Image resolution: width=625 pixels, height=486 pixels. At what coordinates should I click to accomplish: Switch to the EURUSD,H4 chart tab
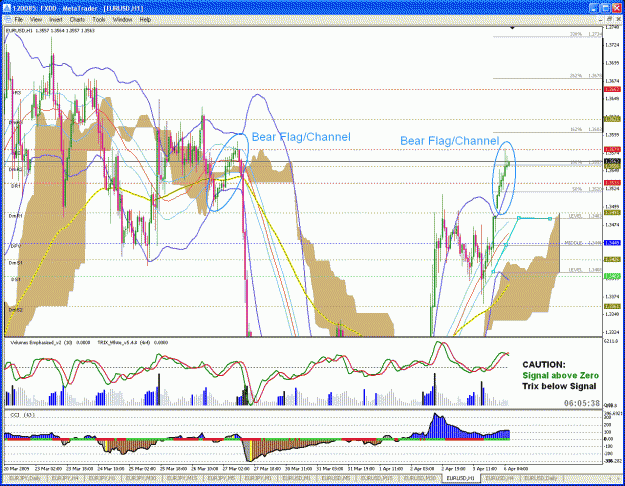click(x=499, y=478)
